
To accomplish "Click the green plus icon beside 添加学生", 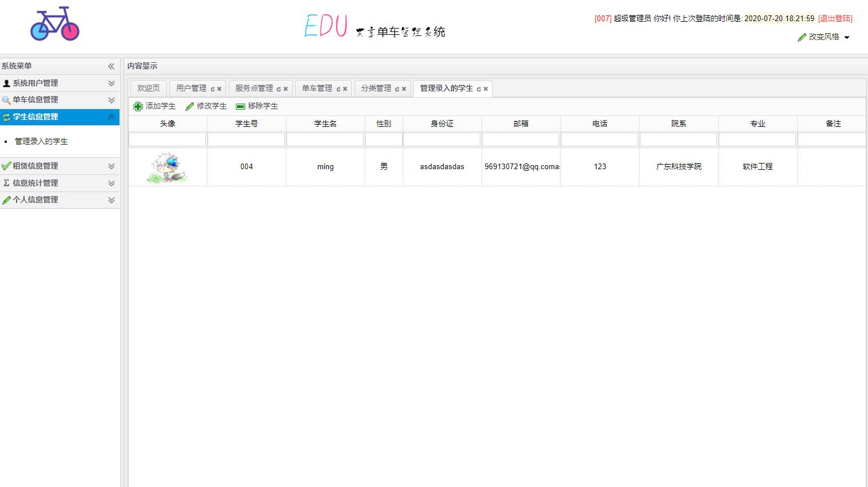I will tap(137, 106).
